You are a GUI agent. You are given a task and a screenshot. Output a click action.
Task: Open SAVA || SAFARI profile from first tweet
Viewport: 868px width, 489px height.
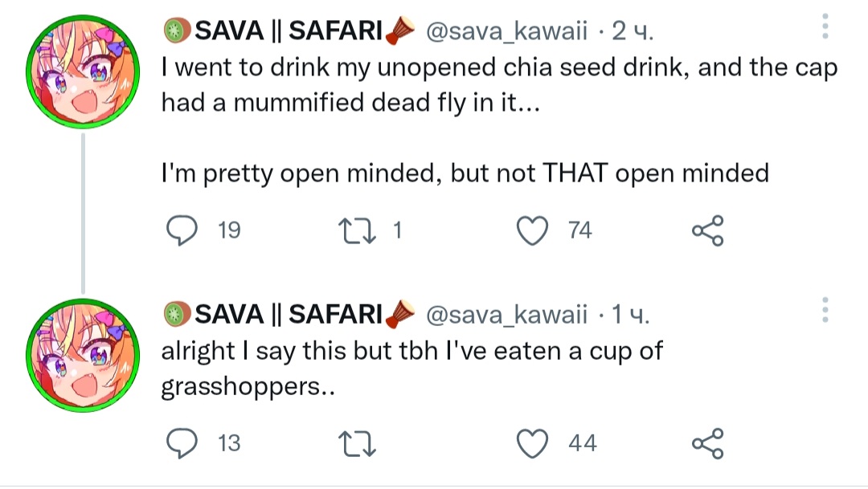pyautogui.click(x=289, y=31)
